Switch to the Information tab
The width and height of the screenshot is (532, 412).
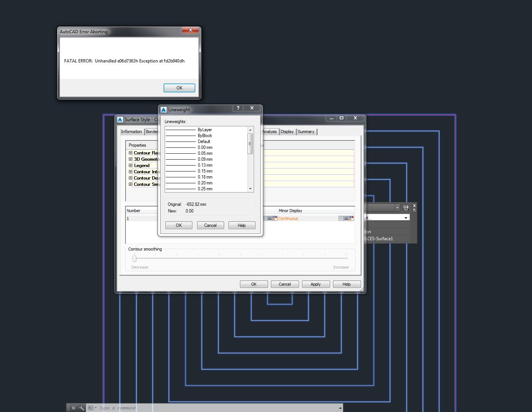click(131, 132)
